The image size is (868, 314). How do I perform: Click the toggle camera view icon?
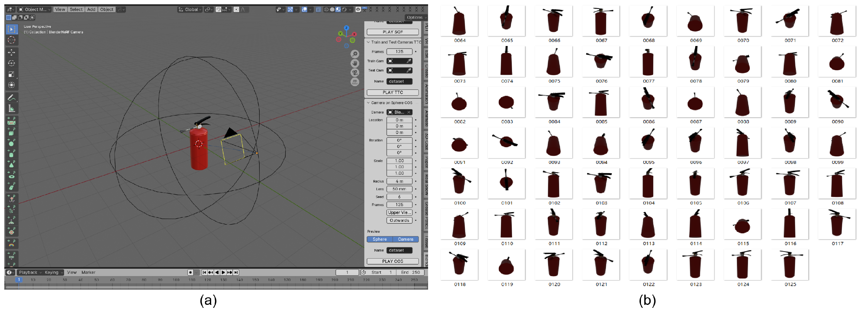tap(354, 72)
